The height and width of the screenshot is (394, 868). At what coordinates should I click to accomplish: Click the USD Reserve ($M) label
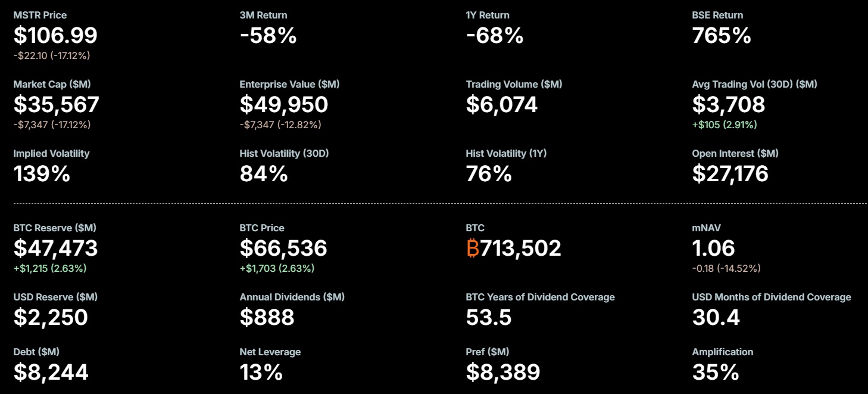click(55, 297)
